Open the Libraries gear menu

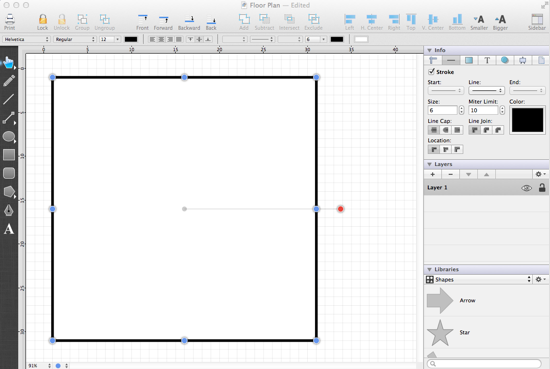[x=540, y=280]
